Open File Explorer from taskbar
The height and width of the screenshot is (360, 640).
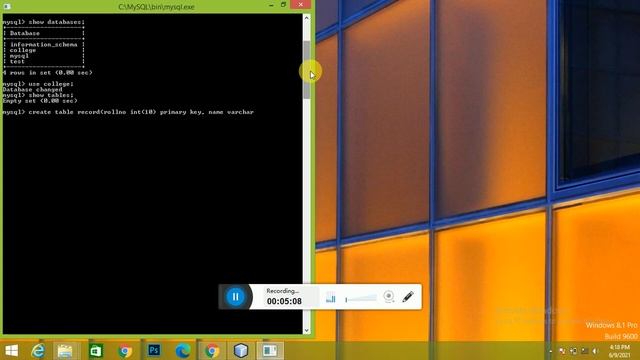[x=65, y=351]
